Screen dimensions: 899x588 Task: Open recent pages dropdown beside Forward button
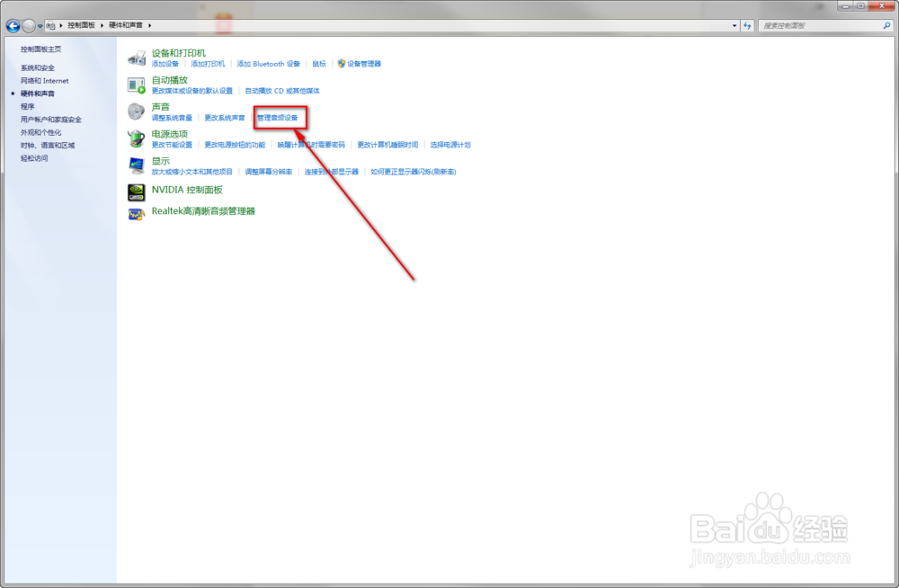tap(40, 26)
